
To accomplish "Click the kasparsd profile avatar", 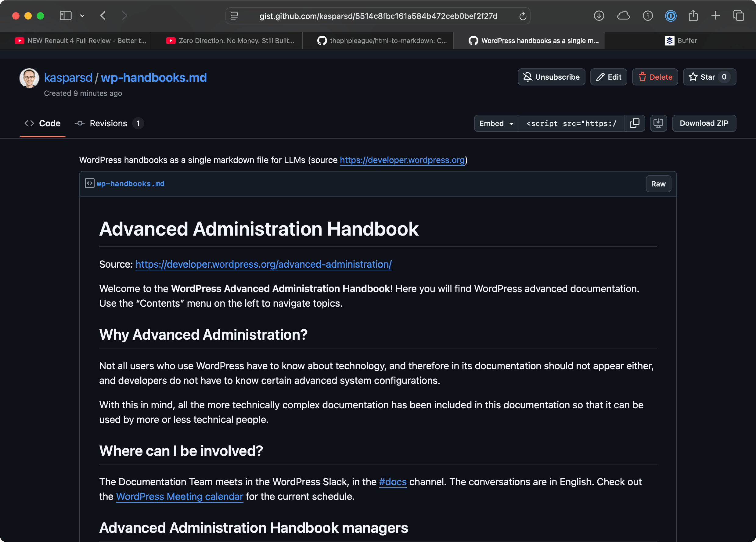I will pyautogui.click(x=29, y=78).
